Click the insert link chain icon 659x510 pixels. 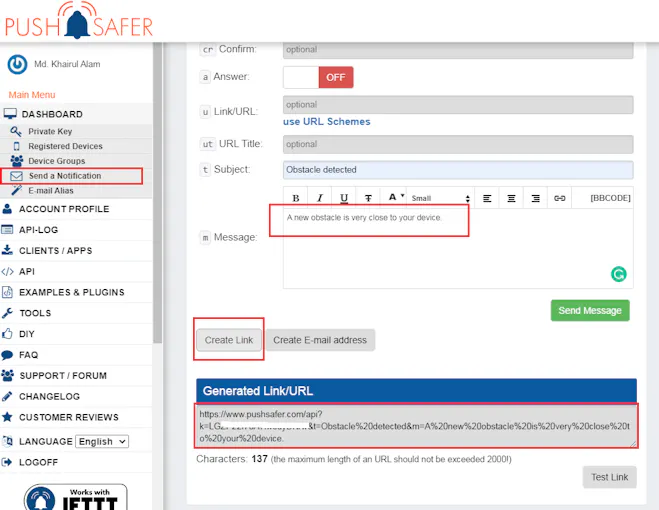[x=559, y=198]
